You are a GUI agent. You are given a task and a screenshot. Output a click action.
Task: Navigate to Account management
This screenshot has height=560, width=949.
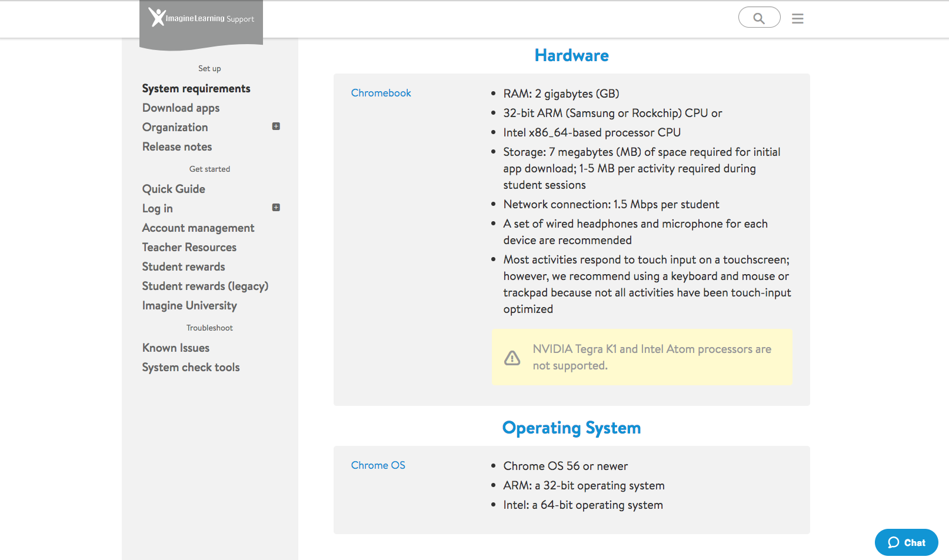[198, 228]
